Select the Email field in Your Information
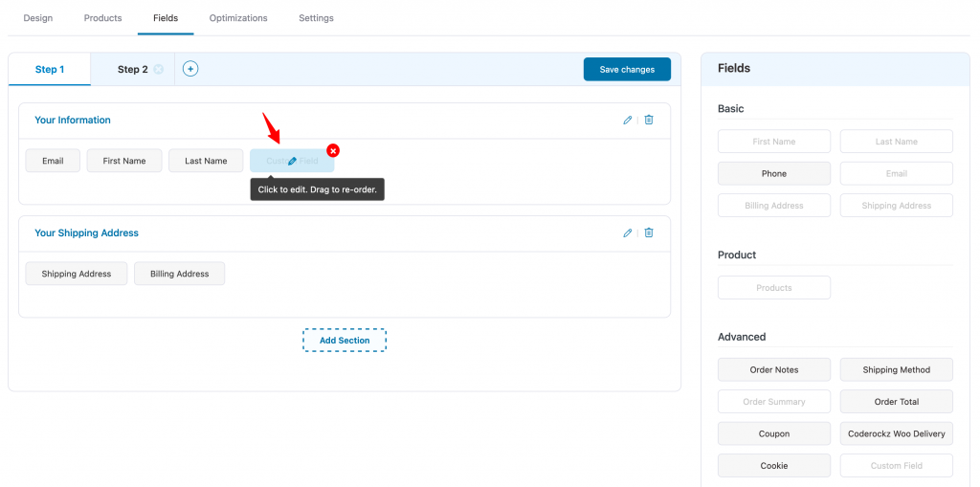The width and height of the screenshot is (980, 487). (54, 161)
